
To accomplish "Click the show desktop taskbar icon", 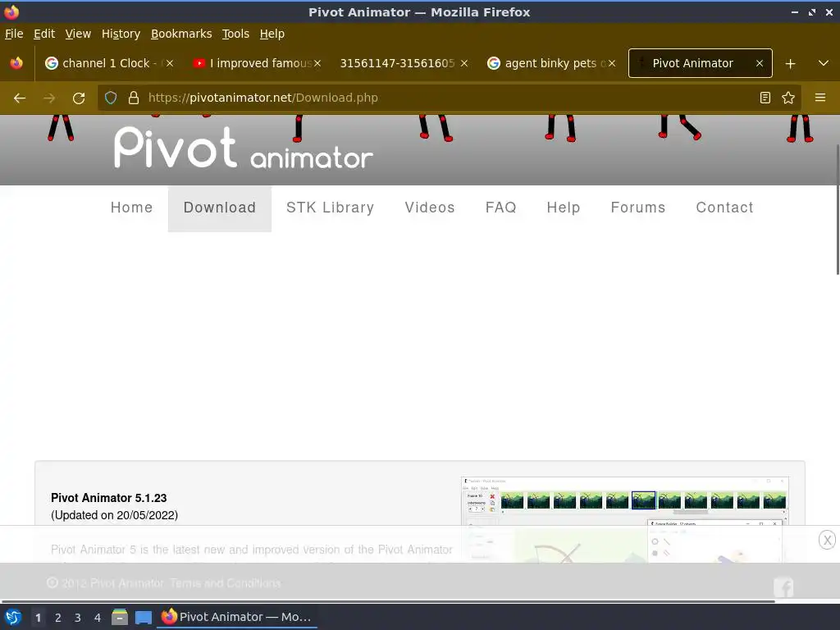I will coord(143,618).
